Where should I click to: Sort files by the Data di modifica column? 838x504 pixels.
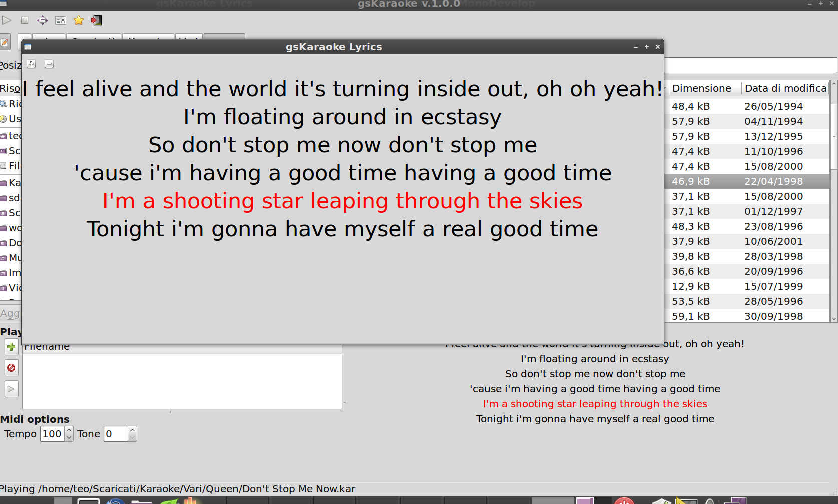pos(785,88)
